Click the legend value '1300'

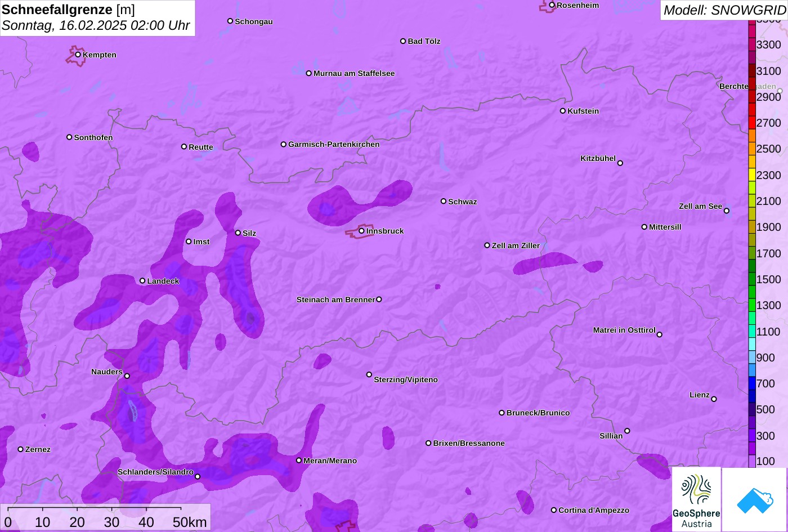[769, 305]
